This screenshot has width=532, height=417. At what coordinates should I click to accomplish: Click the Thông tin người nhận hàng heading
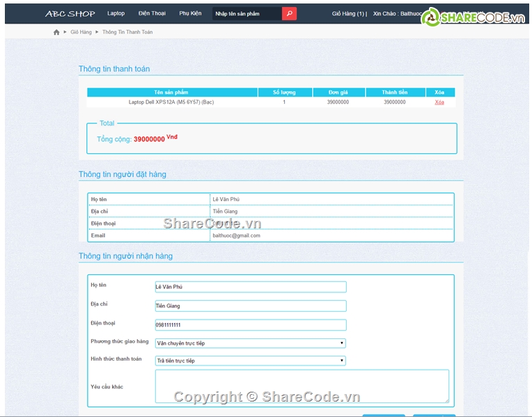[x=125, y=255]
